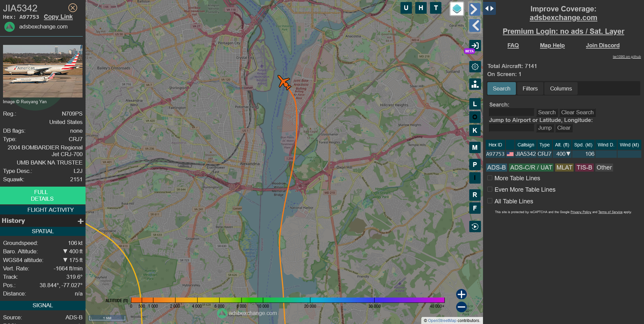Select the orange aircraft icon on map

coord(284,82)
